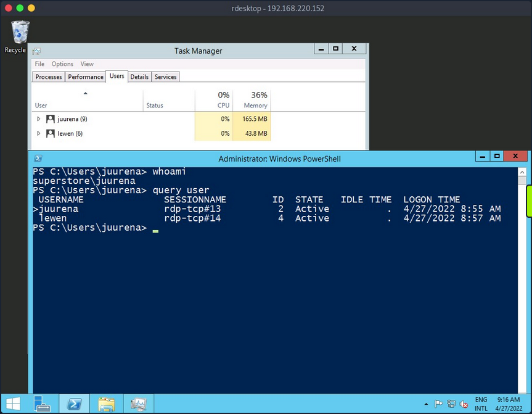Open the Recycle Bin on the desktop
This screenshot has width=532, height=414.
click(18, 31)
